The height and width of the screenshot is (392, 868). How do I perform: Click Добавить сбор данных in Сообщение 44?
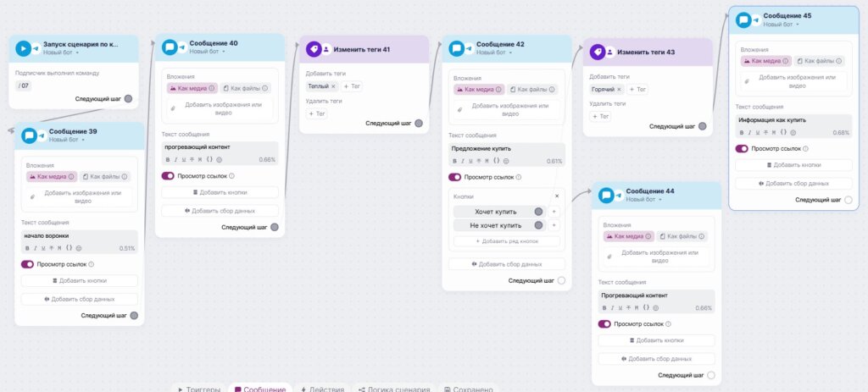[x=657, y=358]
